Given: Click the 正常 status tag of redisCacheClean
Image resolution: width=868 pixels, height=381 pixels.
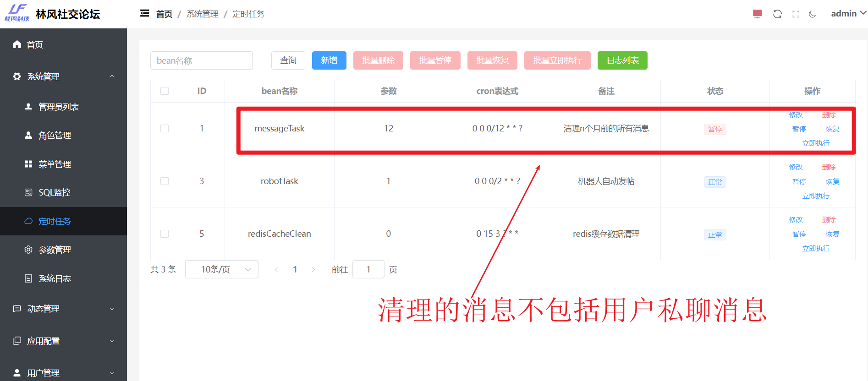Looking at the screenshot, I should tap(715, 234).
